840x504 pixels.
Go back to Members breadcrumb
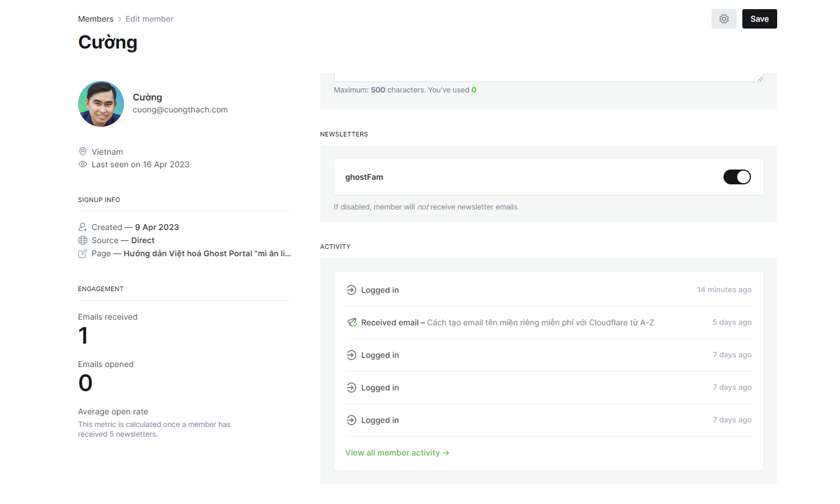95,19
